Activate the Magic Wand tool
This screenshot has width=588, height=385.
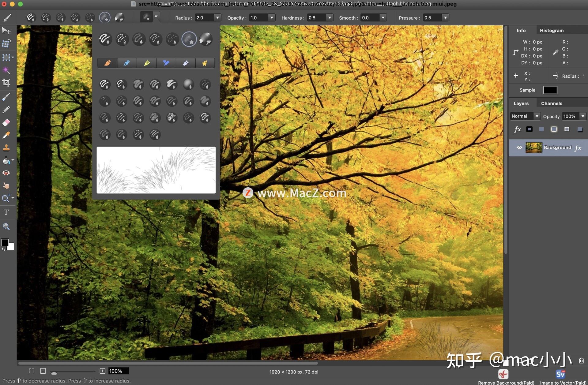(7, 71)
